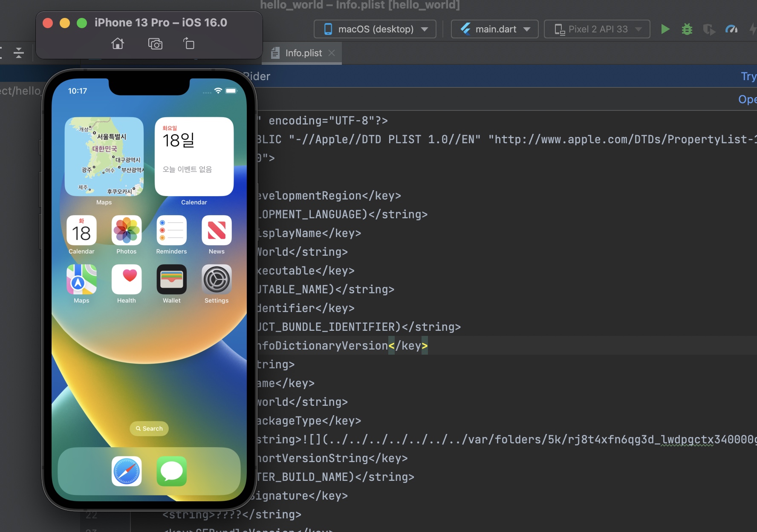Screen dimensions: 757x532
Task: Open News app on iPhone simulator
Action: pos(217,231)
